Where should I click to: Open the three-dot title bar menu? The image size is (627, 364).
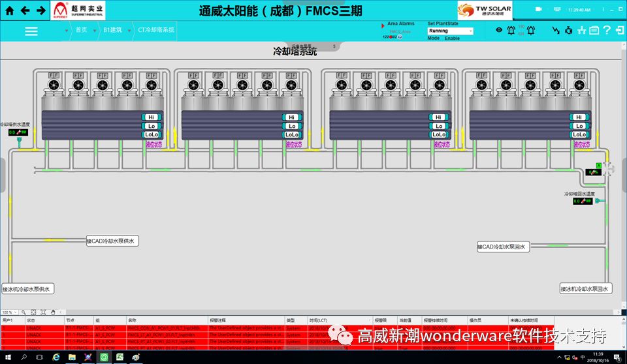click(x=603, y=9)
